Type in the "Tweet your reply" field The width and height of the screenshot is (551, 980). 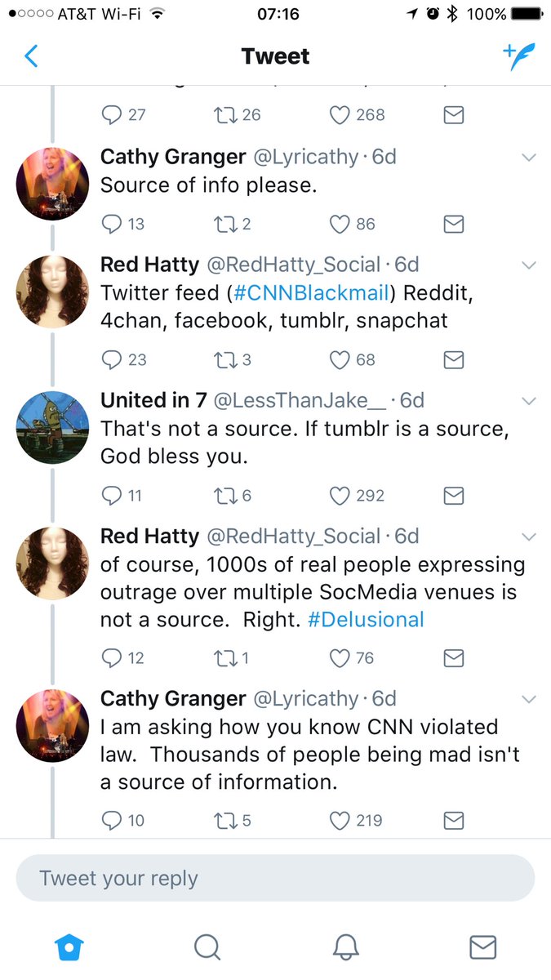tap(275, 879)
